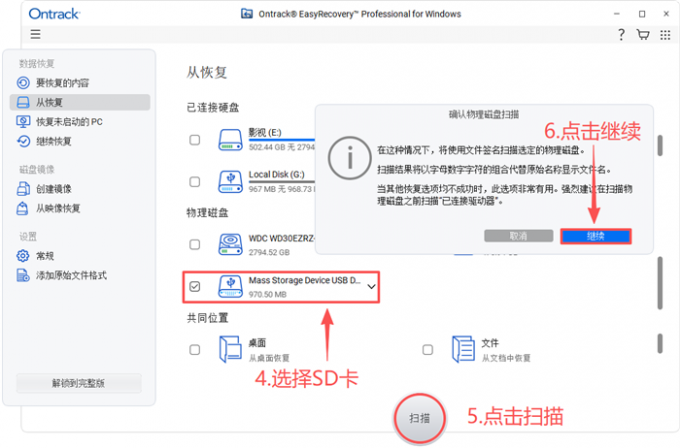Click 解锁到完整版 button
Screen dimensions: 680x448
point(78,383)
